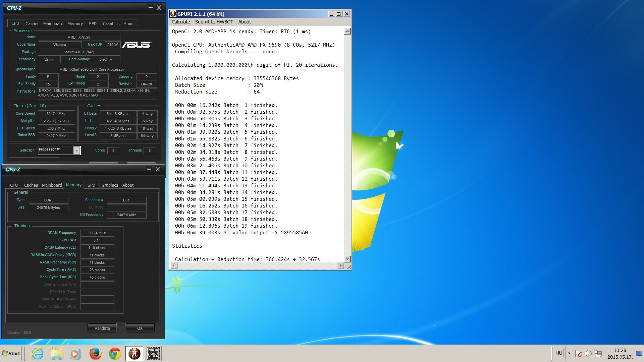This screenshot has width=644, height=362.
Task: Open the Processor #1 selection dropdown
Action: [77, 150]
